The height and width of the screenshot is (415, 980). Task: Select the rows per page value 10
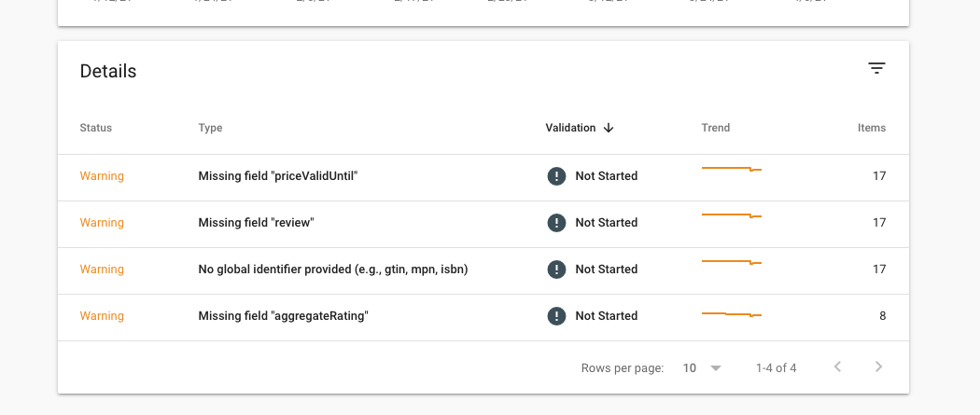[690, 368]
